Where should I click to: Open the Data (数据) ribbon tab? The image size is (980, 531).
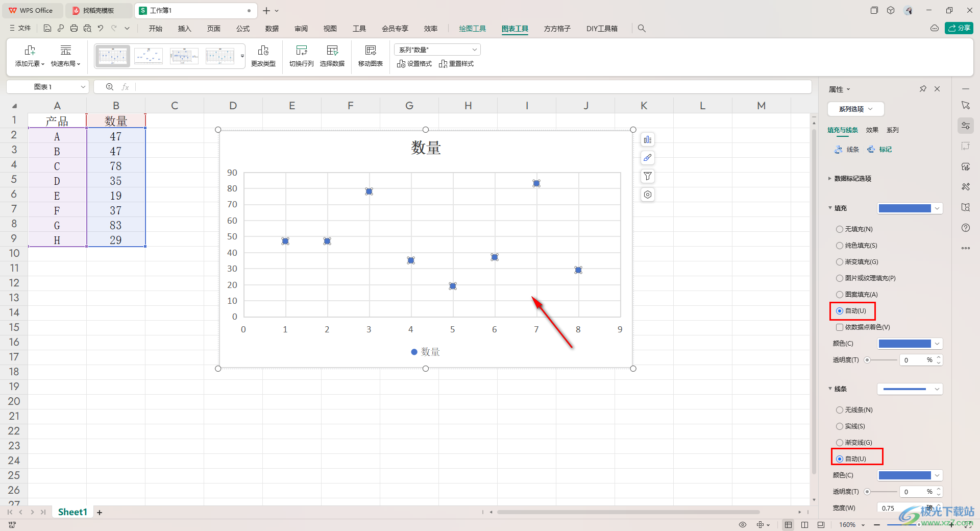tap(272, 29)
